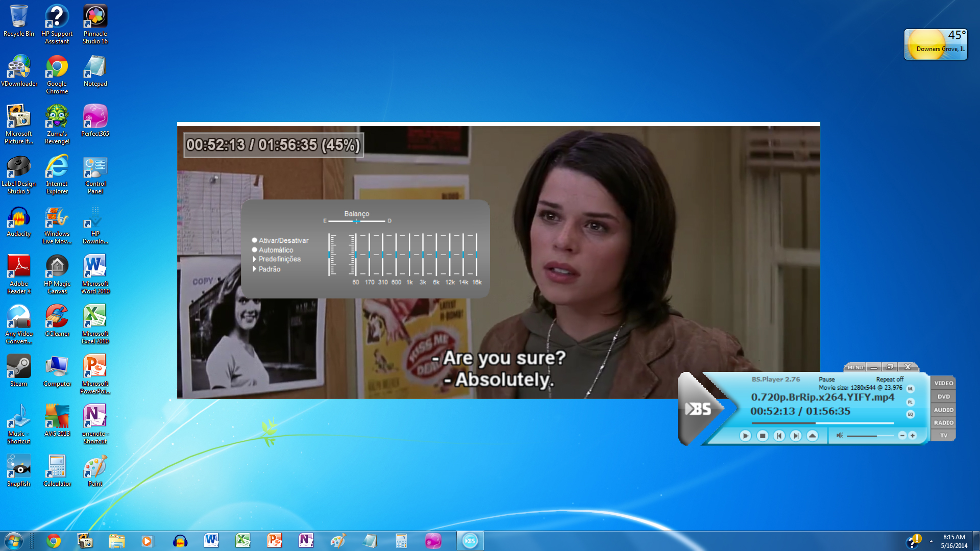Open the PL playlist button
The height and width of the screenshot is (551, 980).
910,402
